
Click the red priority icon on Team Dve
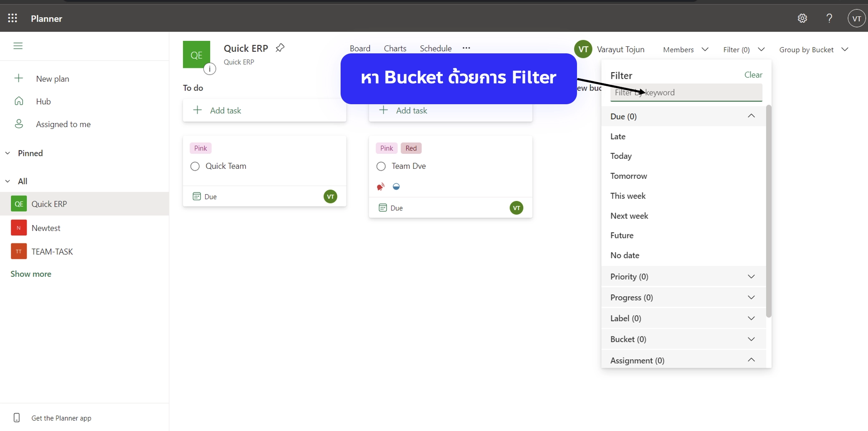(x=380, y=187)
